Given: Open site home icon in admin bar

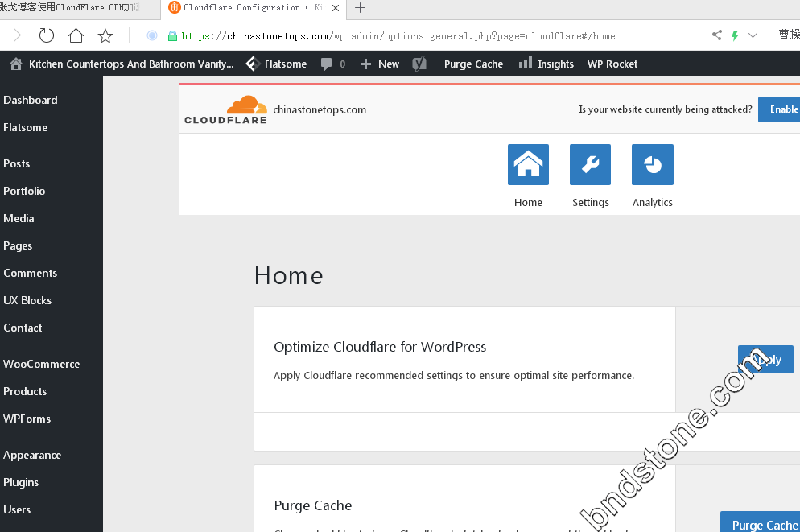Looking at the screenshot, I should 16,64.
